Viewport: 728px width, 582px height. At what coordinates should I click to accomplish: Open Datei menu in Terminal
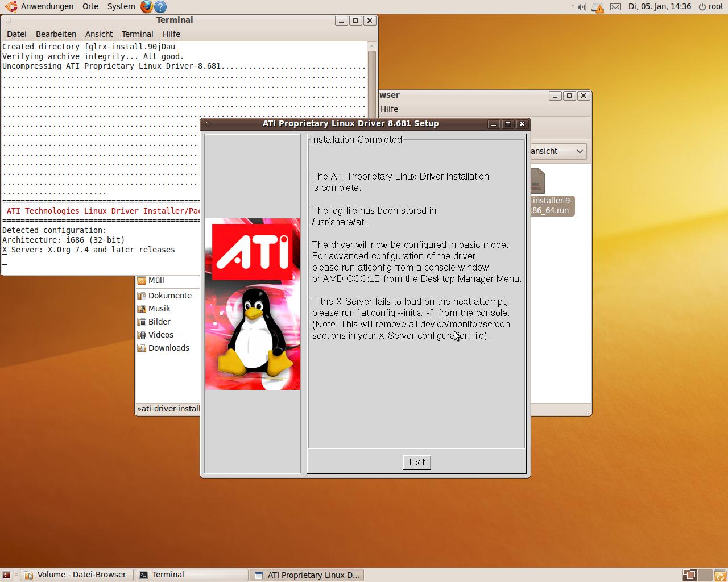[16, 34]
